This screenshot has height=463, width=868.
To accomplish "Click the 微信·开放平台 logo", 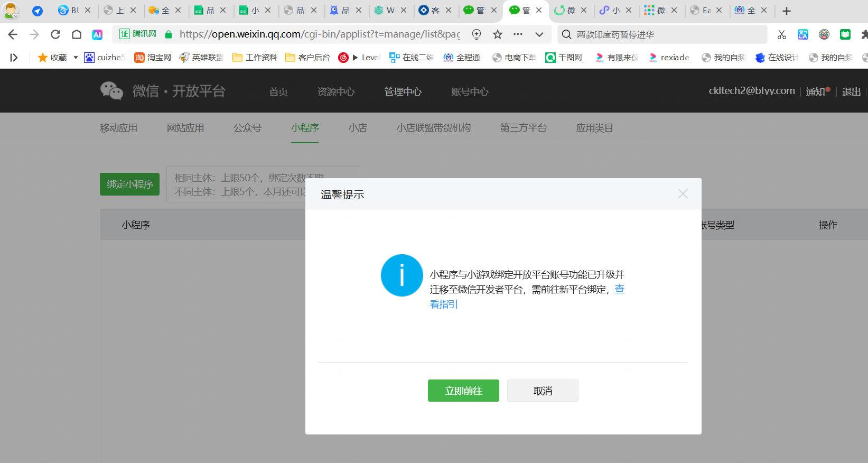I will 163,91.
